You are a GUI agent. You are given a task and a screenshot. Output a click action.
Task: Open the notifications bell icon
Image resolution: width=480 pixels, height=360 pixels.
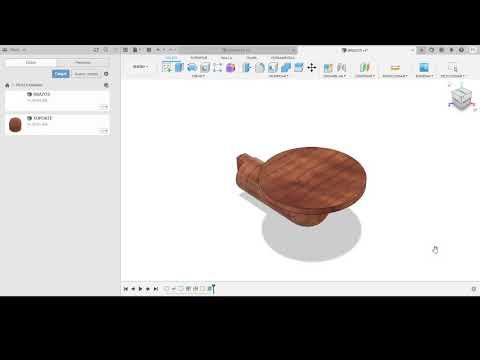tap(452, 50)
